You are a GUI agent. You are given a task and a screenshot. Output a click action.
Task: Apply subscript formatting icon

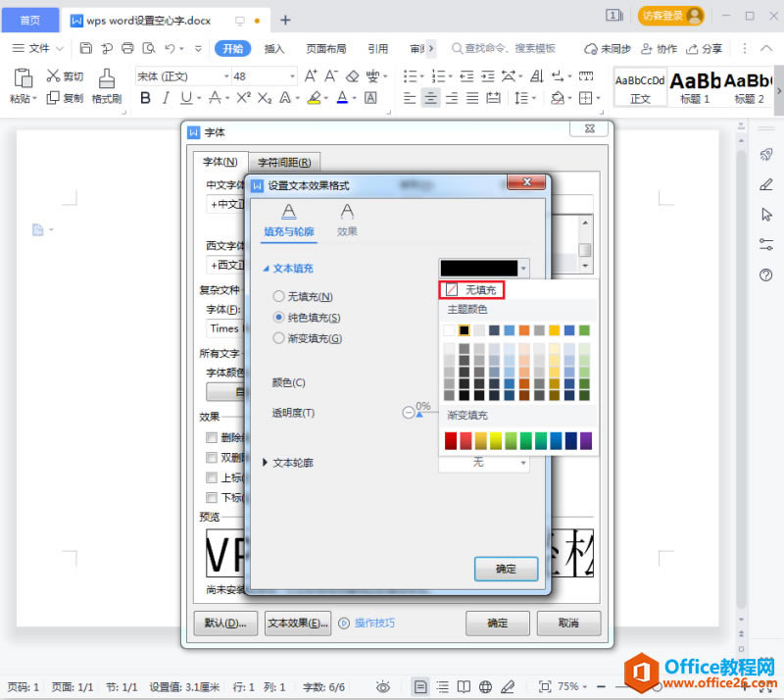[265, 98]
